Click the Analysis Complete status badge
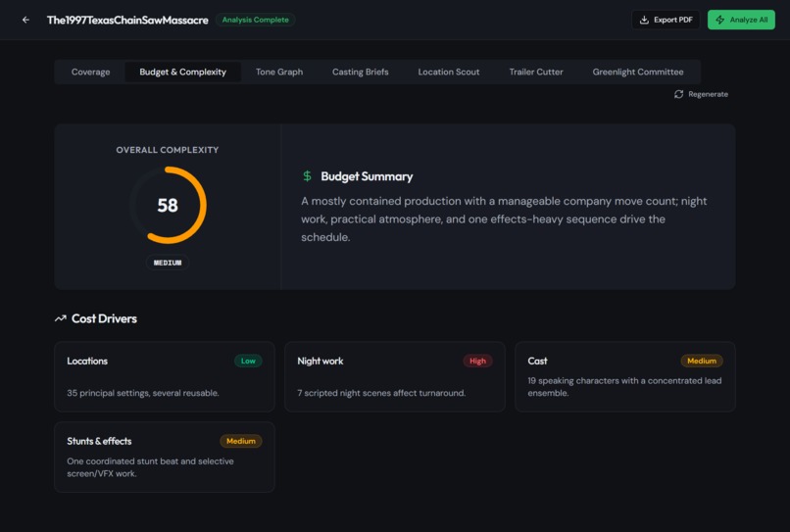This screenshot has width=790, height=532. click(x=256, y=21)
